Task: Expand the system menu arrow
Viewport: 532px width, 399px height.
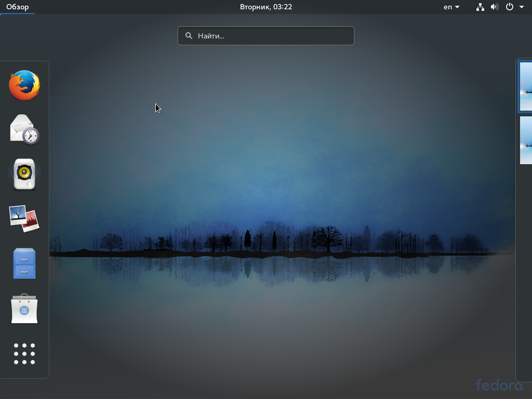Action: (522, 7)
